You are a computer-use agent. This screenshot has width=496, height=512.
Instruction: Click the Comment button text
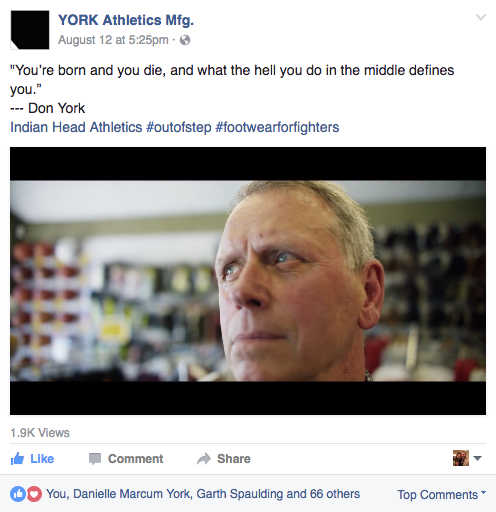click(136, 459)
